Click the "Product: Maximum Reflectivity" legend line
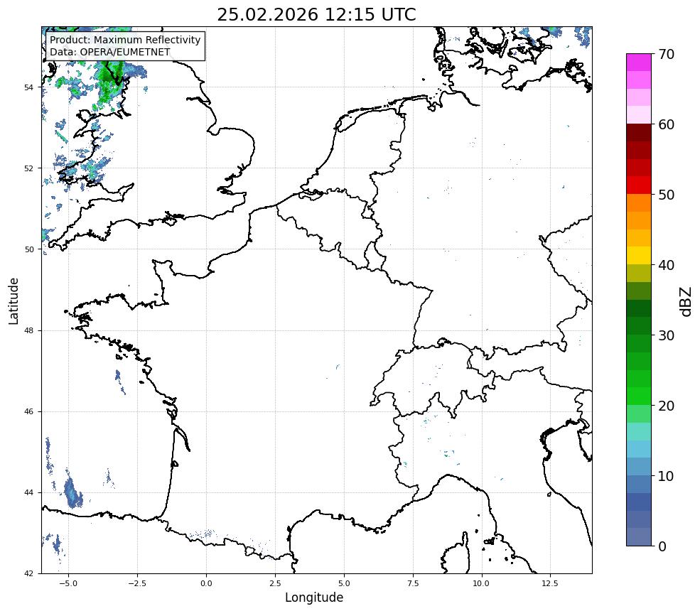The width and height of the screenshot is (700, 611). 125,40
